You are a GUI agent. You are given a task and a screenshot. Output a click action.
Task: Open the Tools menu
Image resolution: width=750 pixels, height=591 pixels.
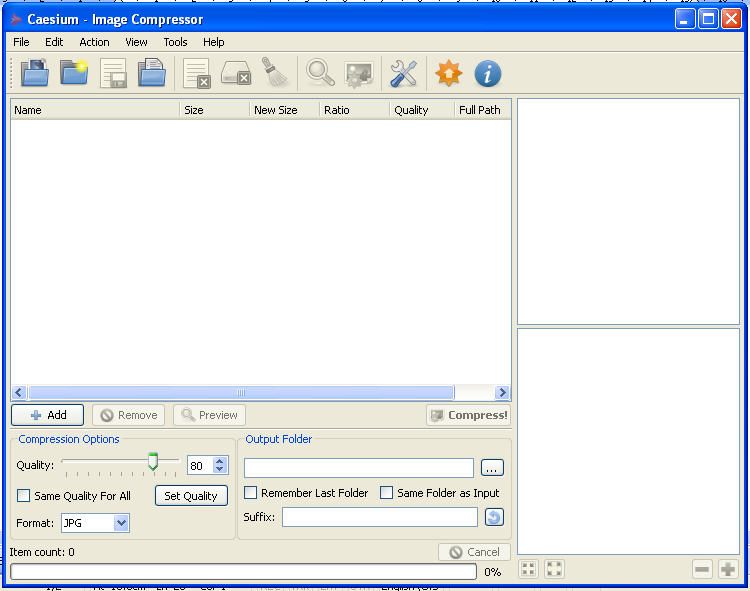pos(176,42)
